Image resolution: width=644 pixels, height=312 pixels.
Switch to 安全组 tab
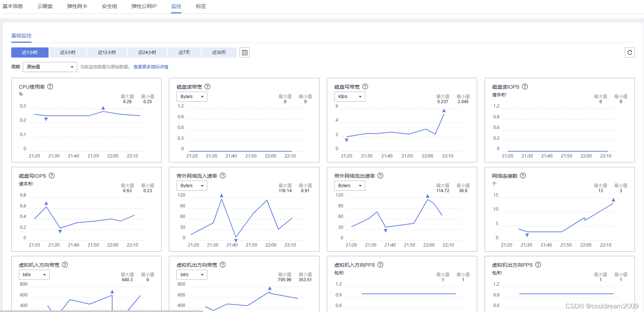click(x=109, y=6)
